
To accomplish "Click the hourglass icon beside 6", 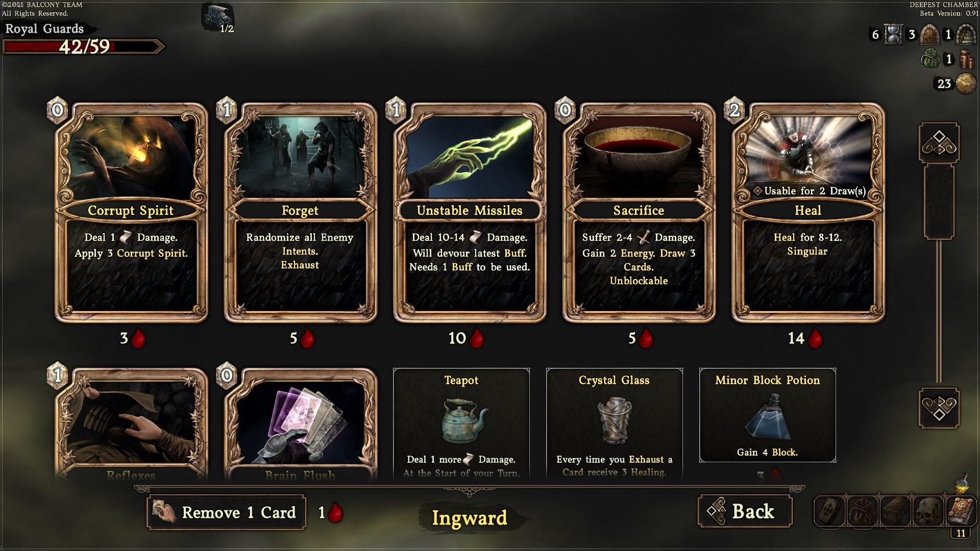I will pos(893,34).
